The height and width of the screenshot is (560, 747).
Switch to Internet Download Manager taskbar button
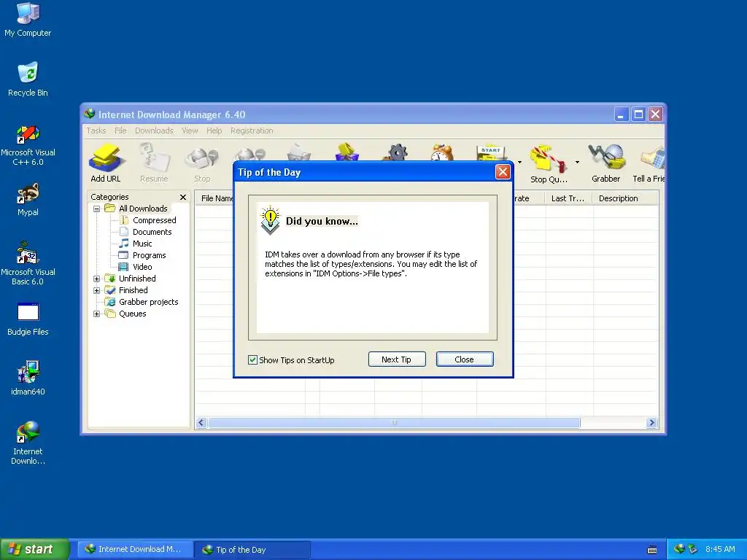point(135,549)
